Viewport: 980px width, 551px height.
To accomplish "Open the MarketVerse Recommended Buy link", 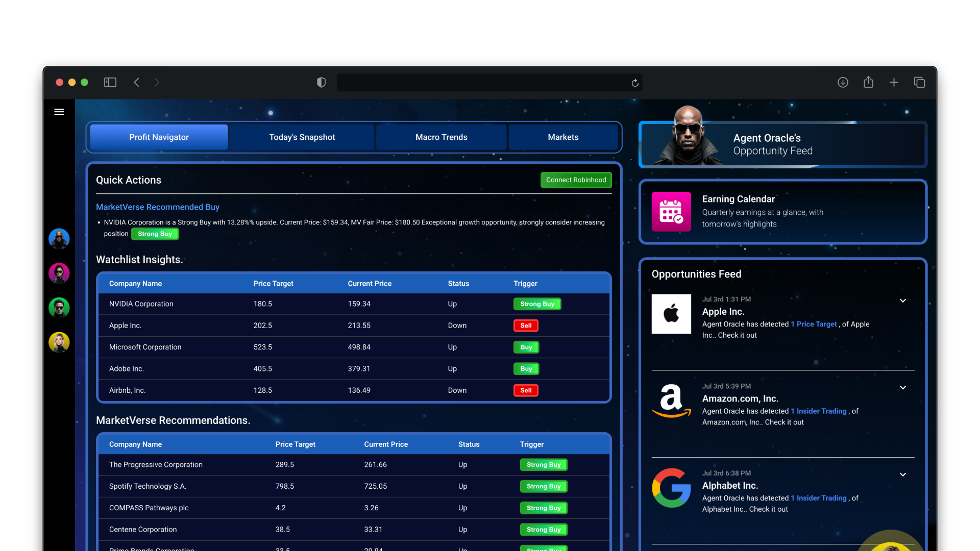I will (x=158, y=207).
